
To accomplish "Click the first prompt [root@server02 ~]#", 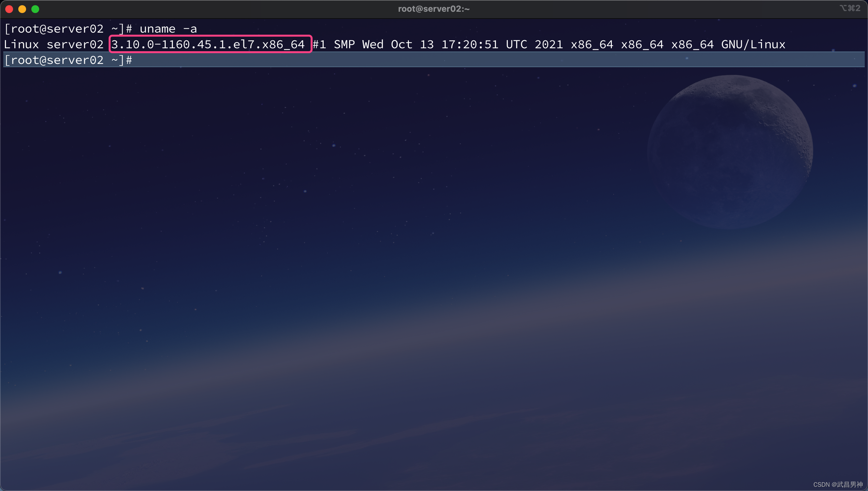I will tap(68, 29).
